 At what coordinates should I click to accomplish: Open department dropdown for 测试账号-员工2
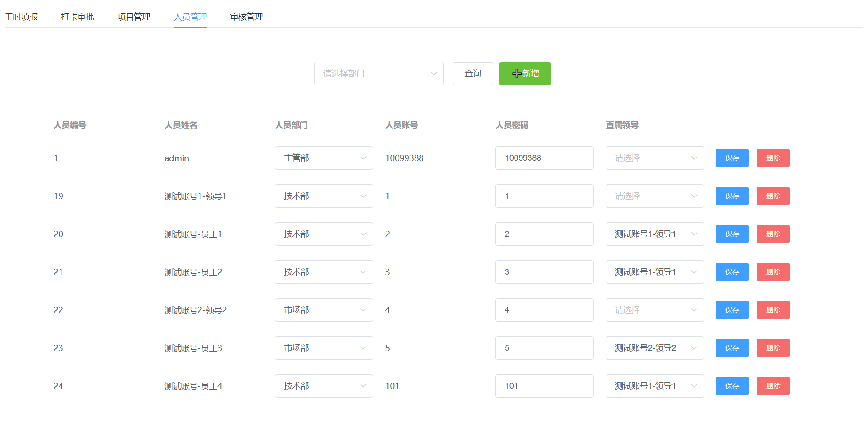(324, 272)
